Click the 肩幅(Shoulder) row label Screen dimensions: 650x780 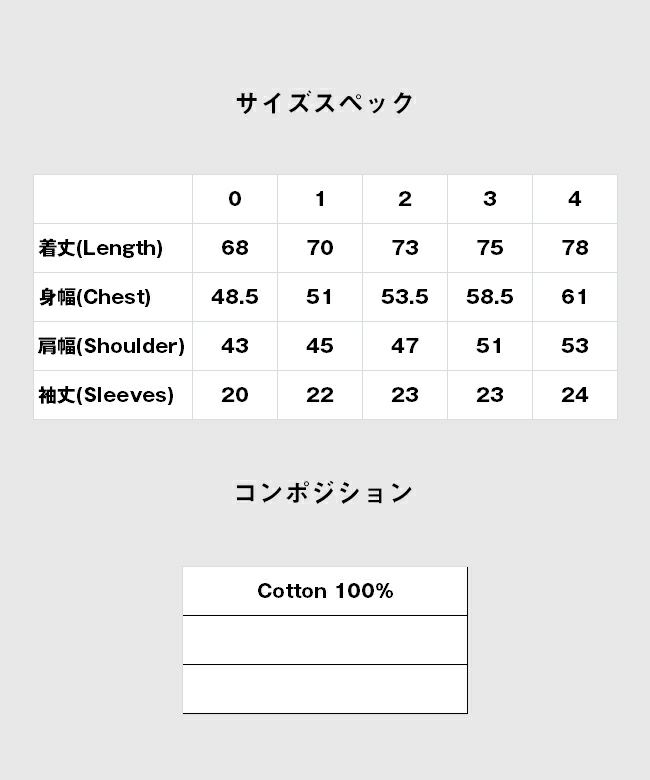113,346
